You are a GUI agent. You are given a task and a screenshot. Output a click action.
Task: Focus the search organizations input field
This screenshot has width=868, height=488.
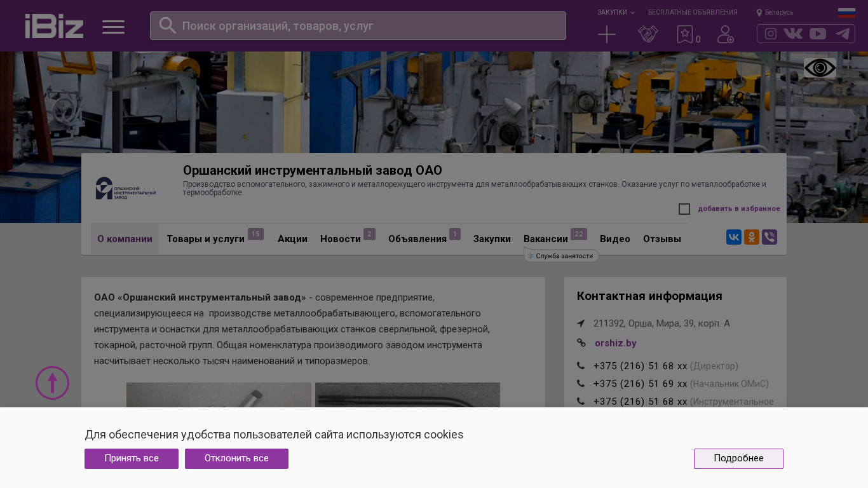point(358,26)
